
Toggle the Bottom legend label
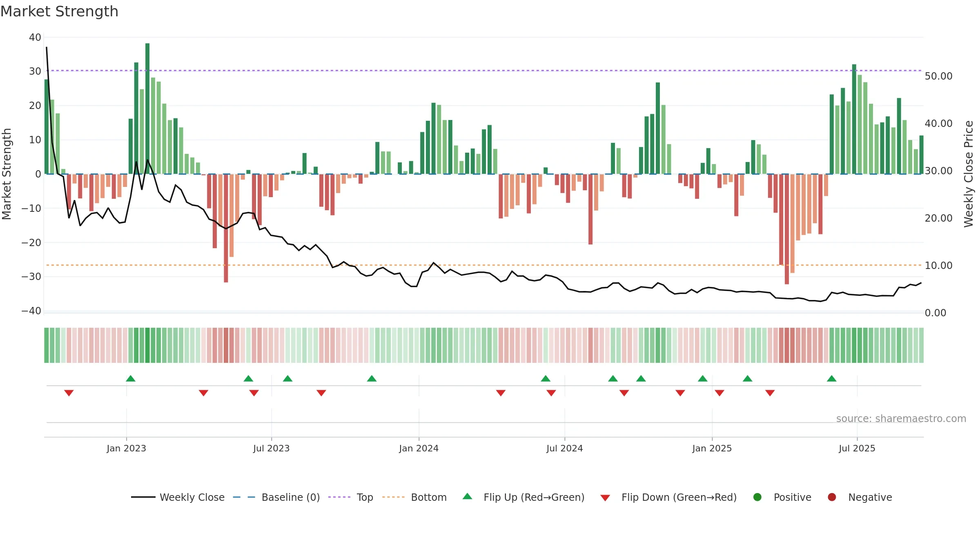(x=429, y=497)
